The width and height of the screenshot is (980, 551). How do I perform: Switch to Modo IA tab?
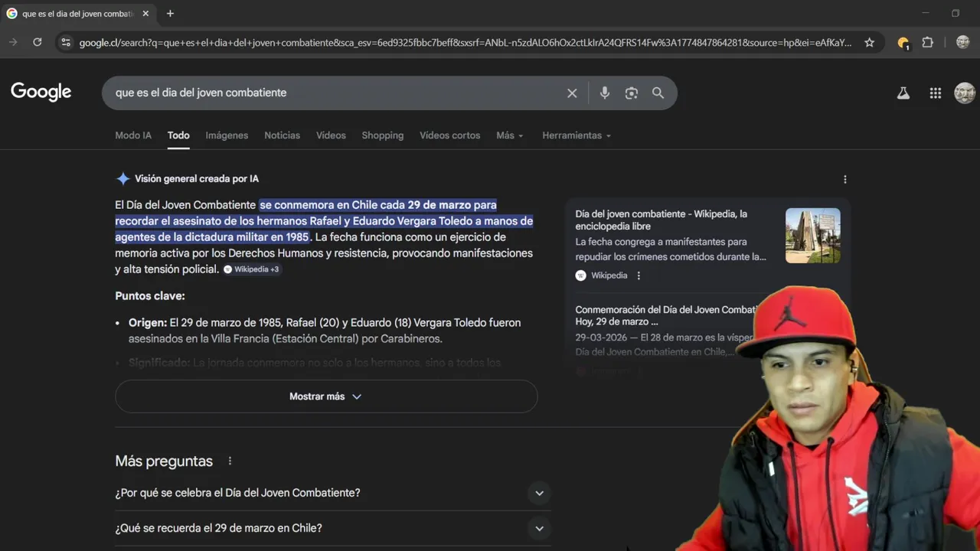coord(133,135)
